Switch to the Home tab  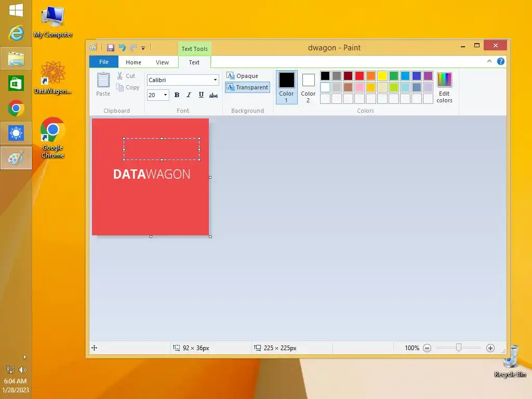click(134, 62)
